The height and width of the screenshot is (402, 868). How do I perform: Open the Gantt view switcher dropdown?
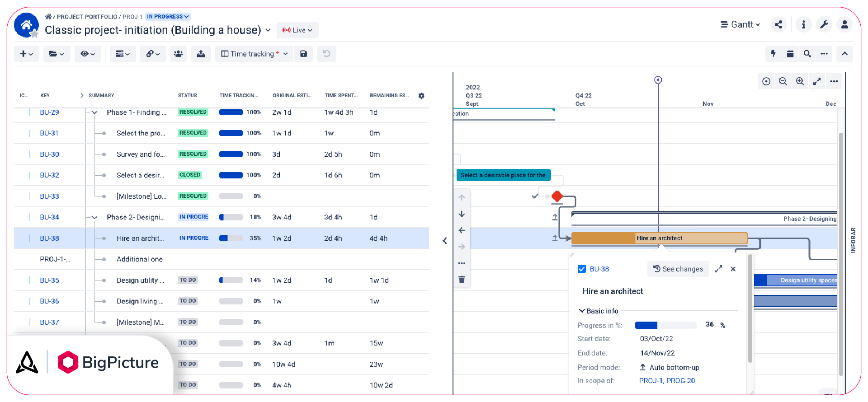[740, 25]
